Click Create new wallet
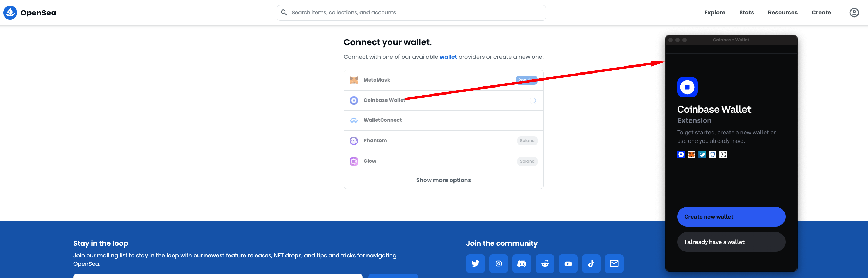 731,217
